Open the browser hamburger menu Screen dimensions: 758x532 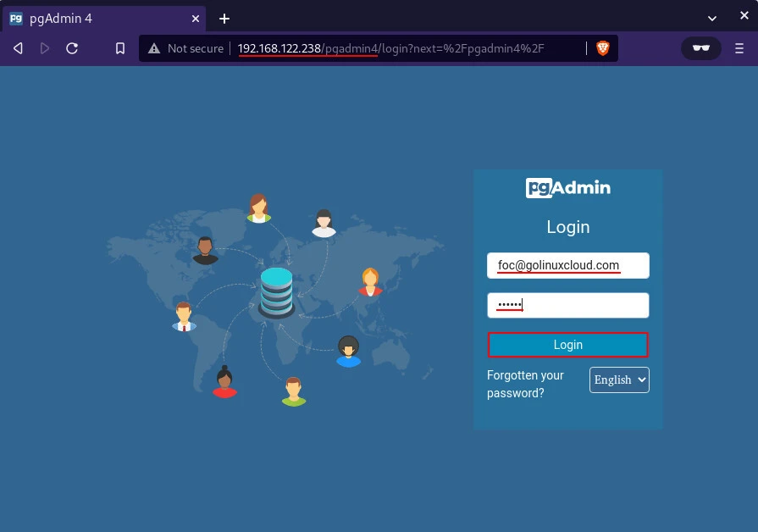[739, 48]
